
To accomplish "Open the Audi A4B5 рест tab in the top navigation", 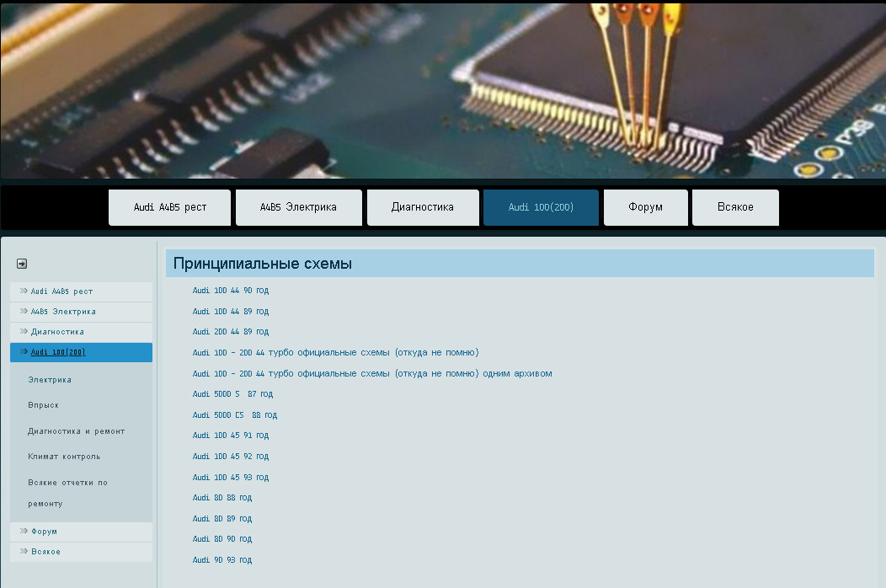I will click(169, 207).
